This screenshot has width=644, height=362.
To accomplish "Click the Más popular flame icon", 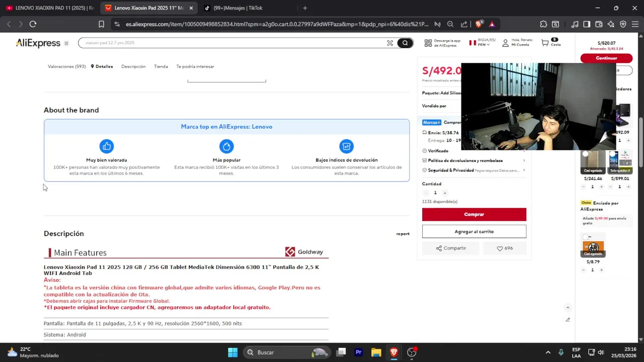I will tap(226, 146).
